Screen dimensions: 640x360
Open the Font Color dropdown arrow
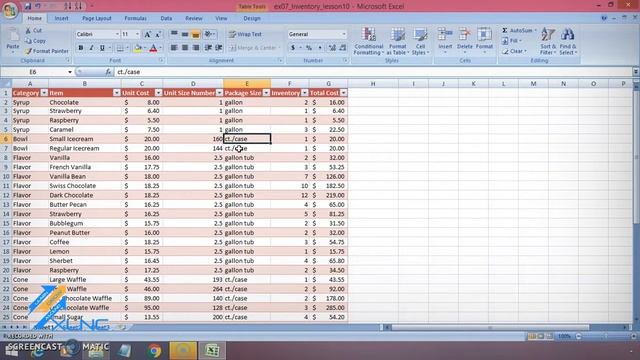(160, 48)
